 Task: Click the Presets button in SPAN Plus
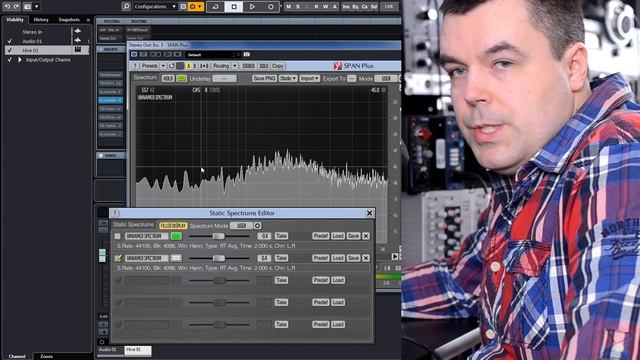pyautogui.click(x=149, y=66)
